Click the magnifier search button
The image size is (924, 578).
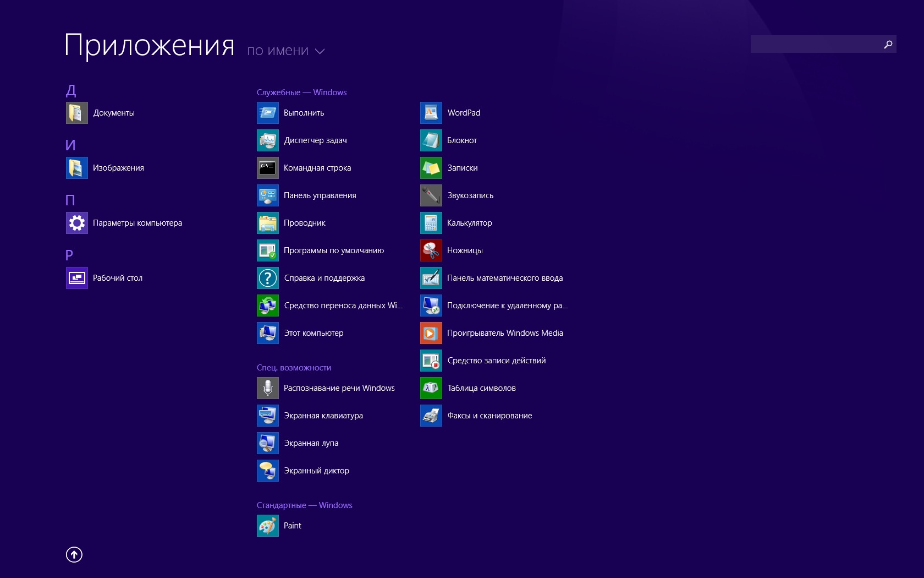tap(888, 45)
